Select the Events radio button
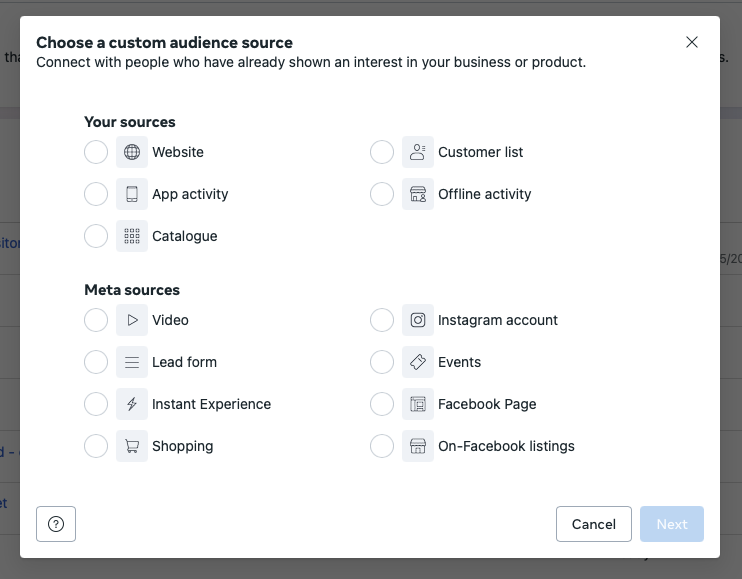The width and height of the screenshot is (742, 579). click(x=382, y=362)
